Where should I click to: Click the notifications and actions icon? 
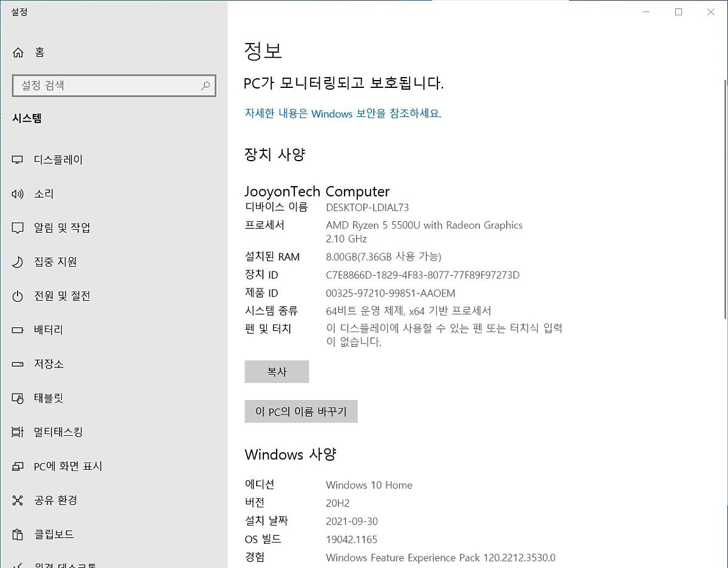[18, 228]
